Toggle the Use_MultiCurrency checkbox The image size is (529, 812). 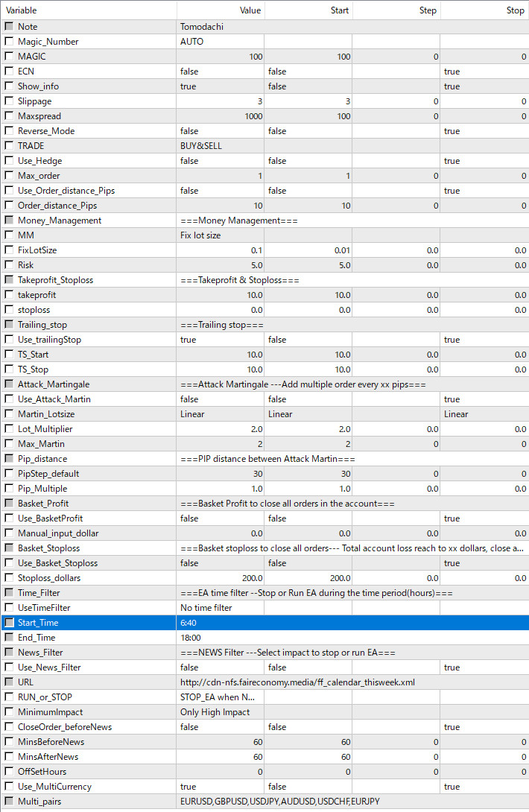pyautogui.click(x=10, y=786)
